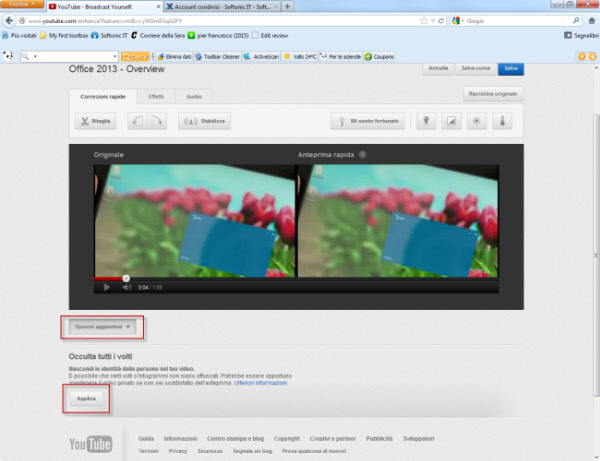
Task: Open the color temperature thermometer icon
Action: [x=502, y=121]
